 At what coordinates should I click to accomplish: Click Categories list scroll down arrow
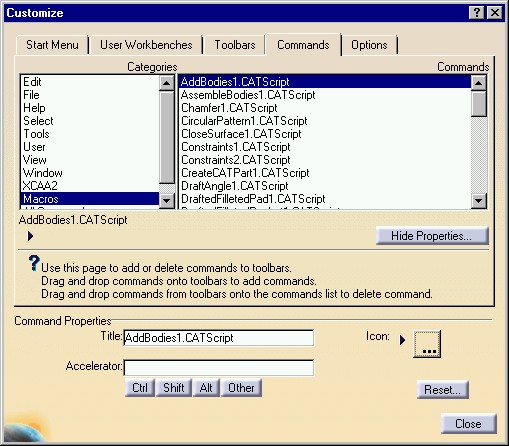(167, 201)
